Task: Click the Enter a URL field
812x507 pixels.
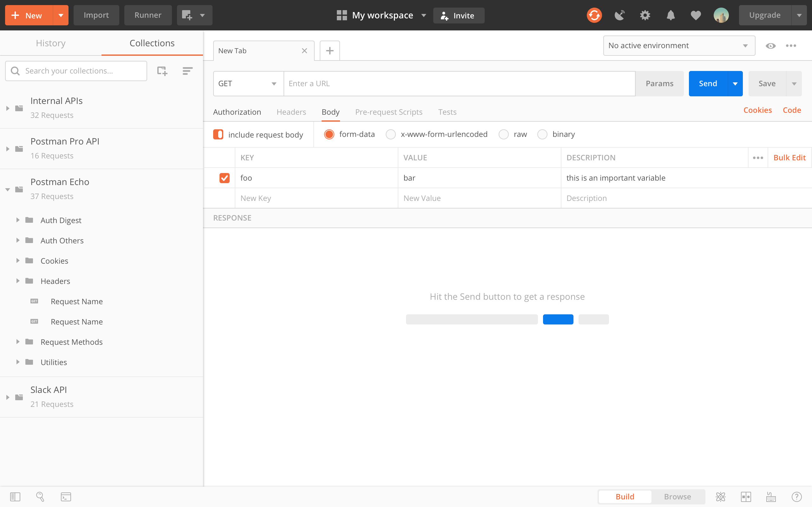Action: (x=459, y=83)
